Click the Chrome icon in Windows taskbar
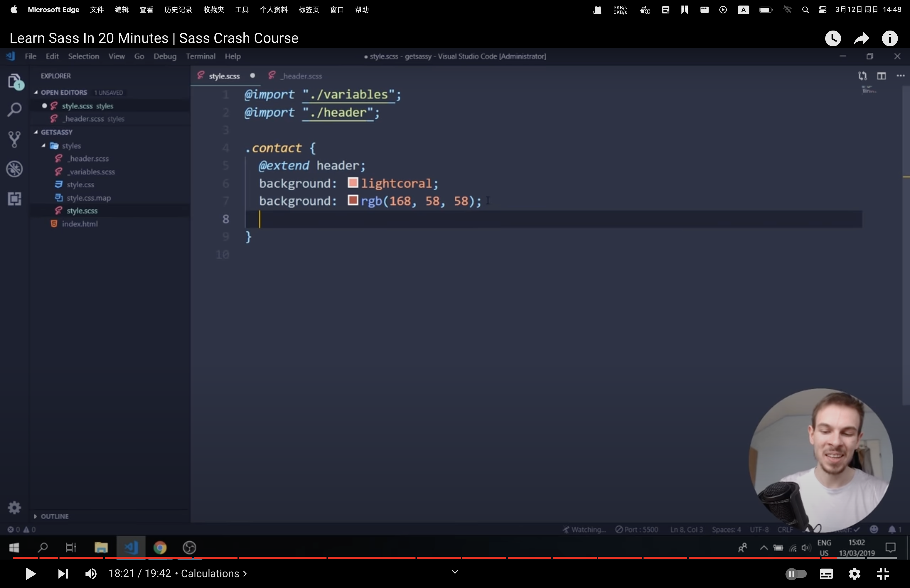This screenshot has height=588, width=910. coord(160,548)
